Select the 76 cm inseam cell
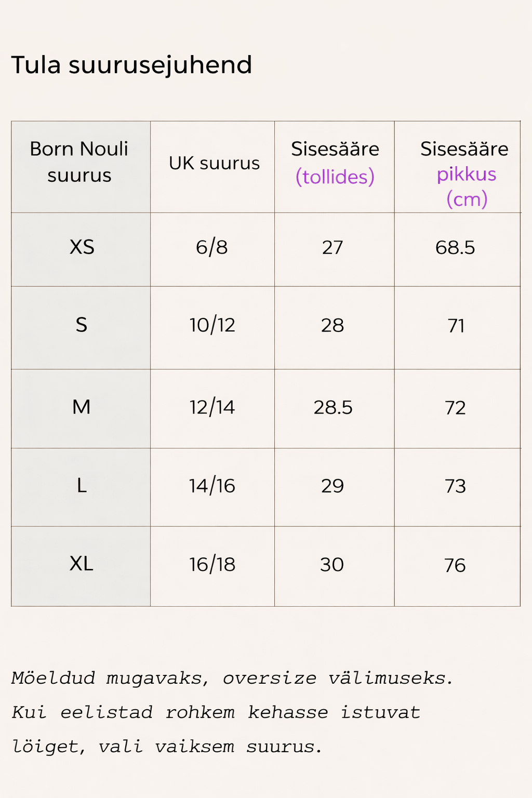The image size is (532, 798). [455, 566]
